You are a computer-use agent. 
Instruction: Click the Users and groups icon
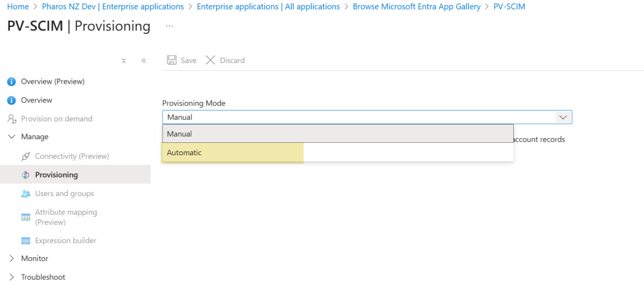[26, 194]
